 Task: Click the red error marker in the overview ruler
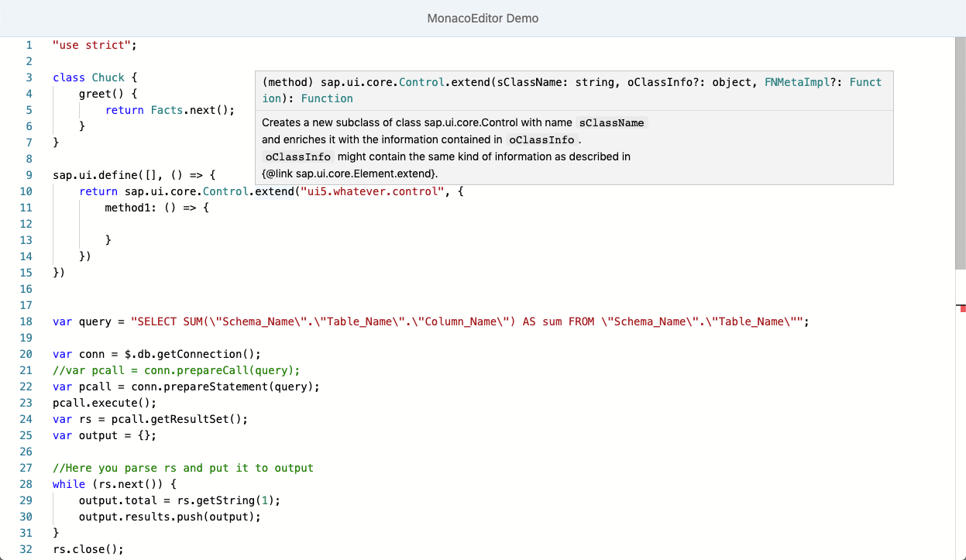[x=961, y=307]
